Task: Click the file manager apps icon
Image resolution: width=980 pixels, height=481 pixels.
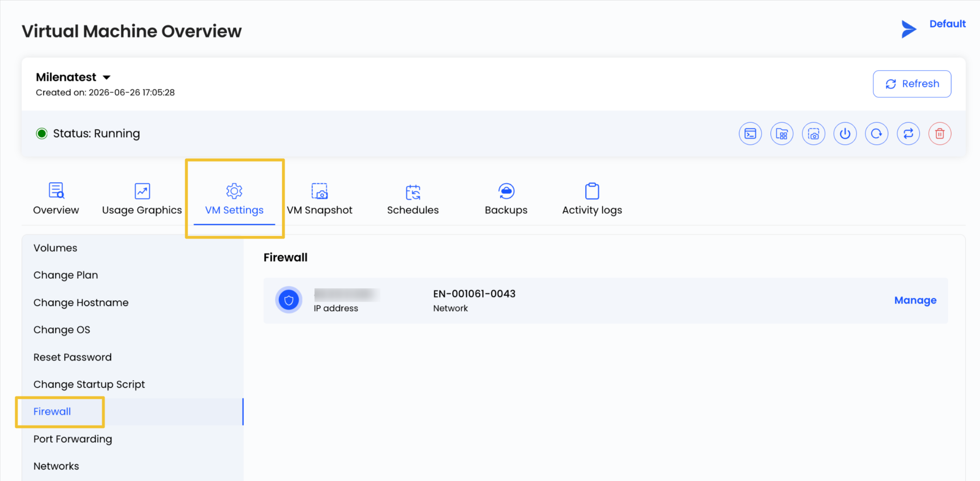Action: click(x=781, y=133)
